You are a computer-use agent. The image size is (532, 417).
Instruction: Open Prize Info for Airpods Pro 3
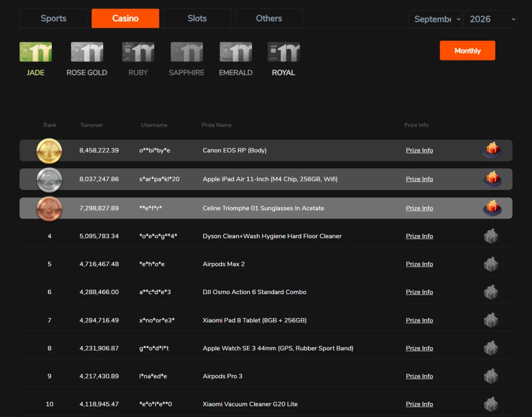[419, 376]
